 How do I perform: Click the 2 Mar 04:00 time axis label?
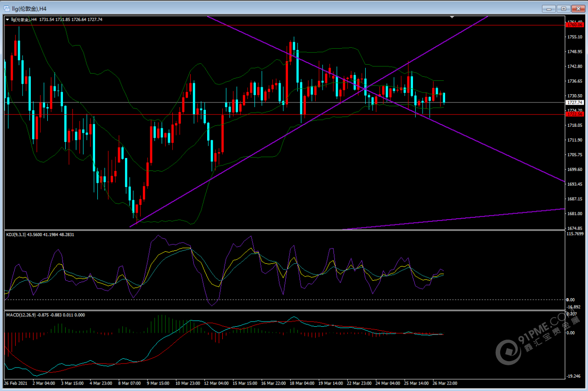tap(44, 383)
